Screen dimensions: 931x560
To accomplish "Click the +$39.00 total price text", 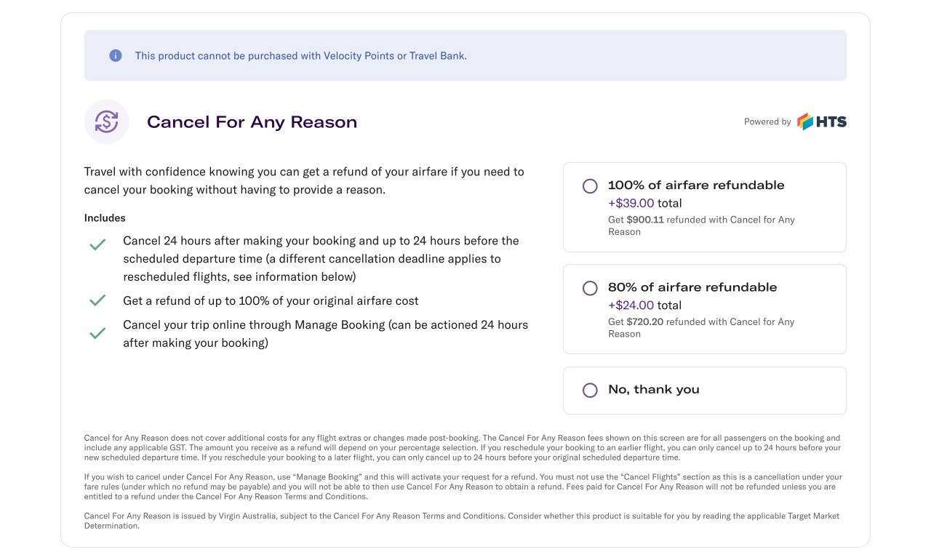I will [x=644, y=204].
